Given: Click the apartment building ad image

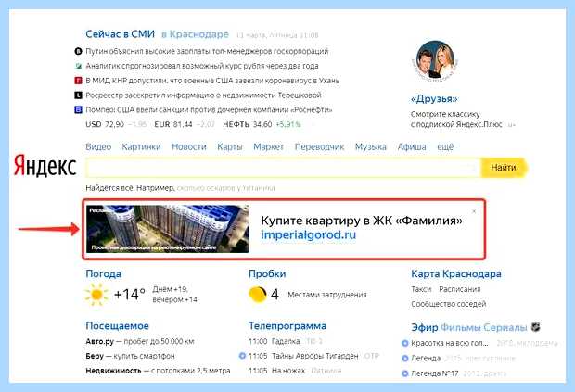Looking at the screenshot, I should click(167, 229).
